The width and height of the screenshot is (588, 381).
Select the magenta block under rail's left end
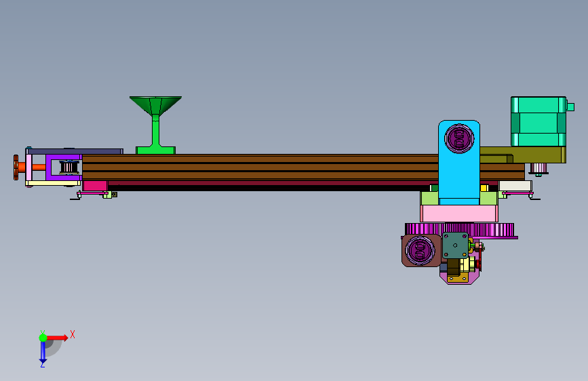tap(95, 186)
